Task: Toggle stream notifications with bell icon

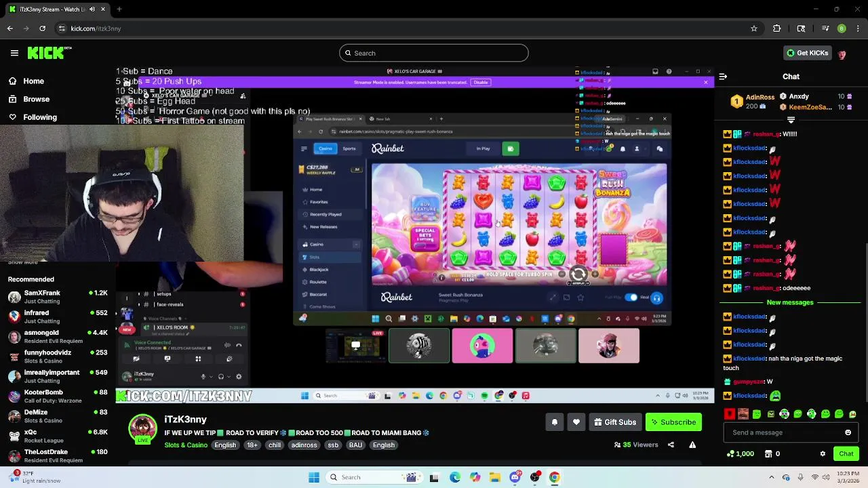Action: click(554, 422)
